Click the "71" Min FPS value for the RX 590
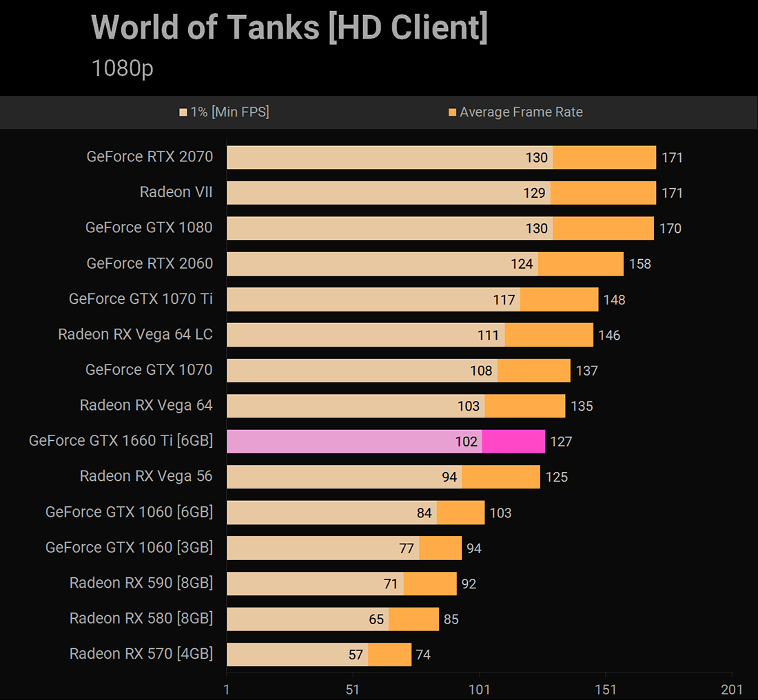This screenshot has width=758, height=700. [x=391, y=584]
